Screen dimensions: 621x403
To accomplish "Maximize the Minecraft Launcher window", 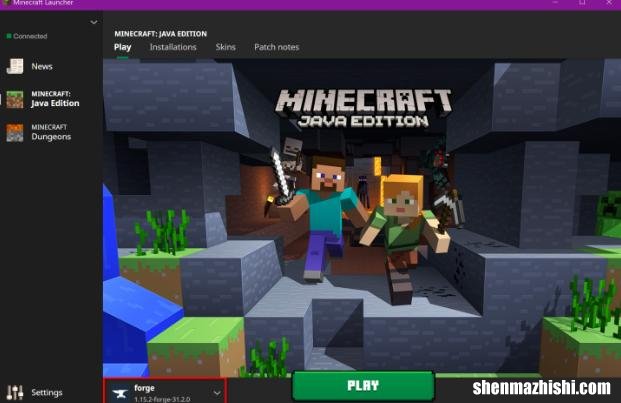I will click(582, 3).
